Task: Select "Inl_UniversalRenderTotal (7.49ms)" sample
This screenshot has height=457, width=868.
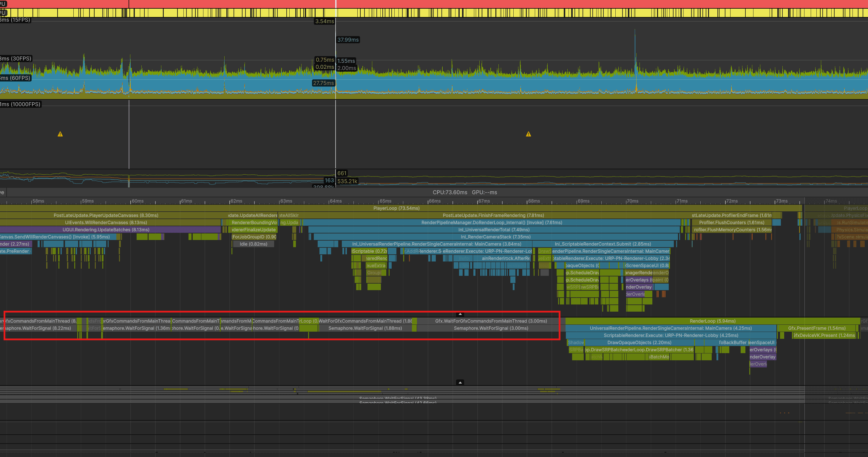Action: 494,230
